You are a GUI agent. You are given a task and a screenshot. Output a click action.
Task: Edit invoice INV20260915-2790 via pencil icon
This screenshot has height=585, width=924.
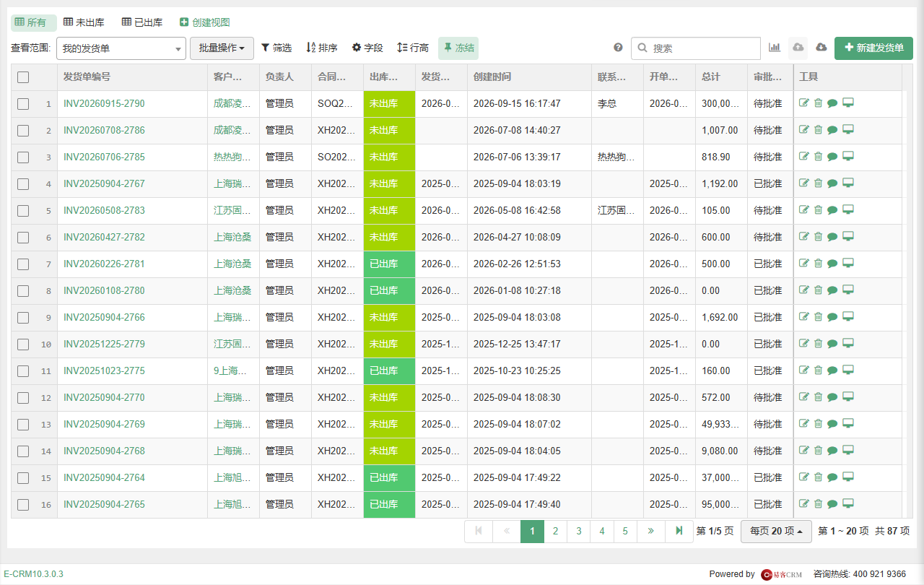804,103
